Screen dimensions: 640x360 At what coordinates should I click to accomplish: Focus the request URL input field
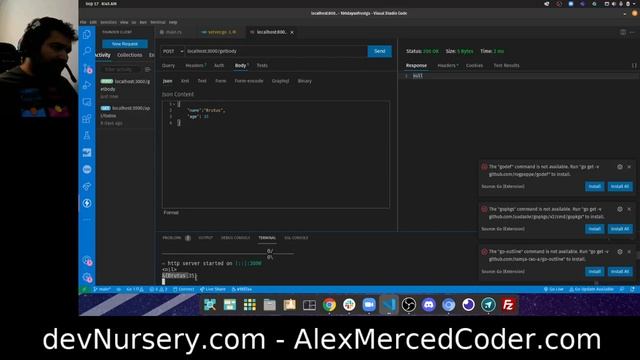[x=276, y=51]
